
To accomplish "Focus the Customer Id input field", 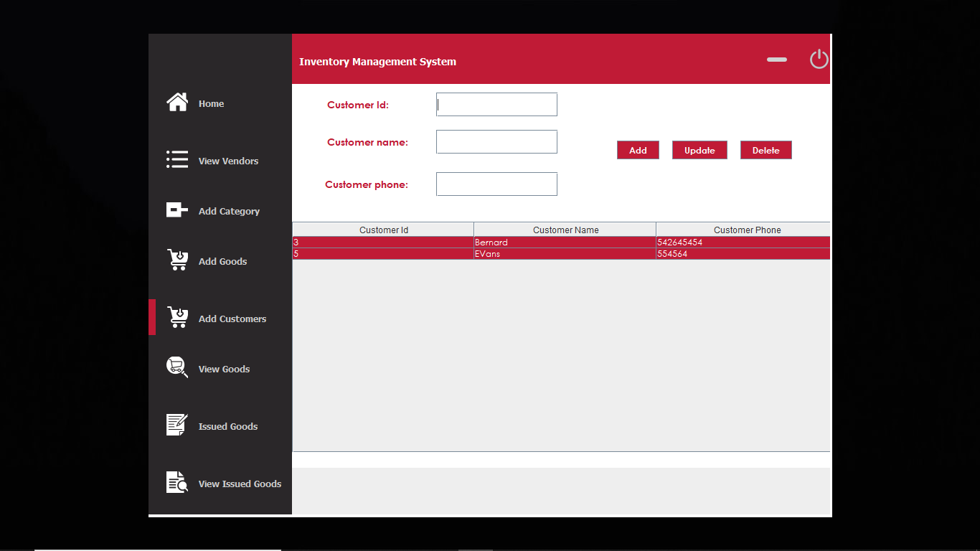I will click(x=496, y=104).
